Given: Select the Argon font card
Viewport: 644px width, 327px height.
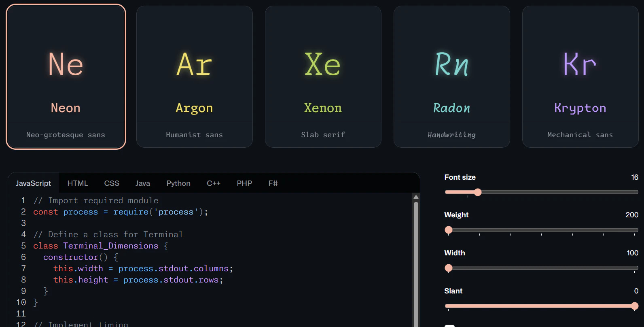Looking at the screenshot, I should pos(195,77).
